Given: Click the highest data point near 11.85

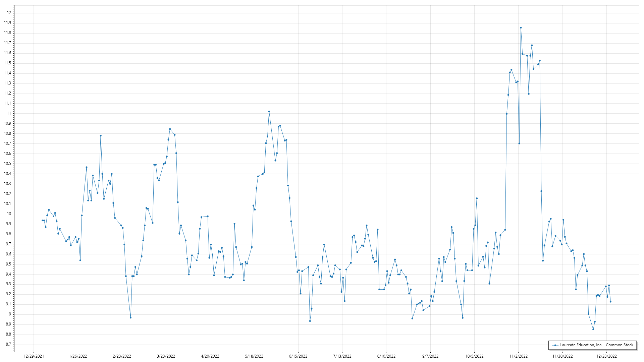Looking at the screenshot, I should tap(521, 28).
